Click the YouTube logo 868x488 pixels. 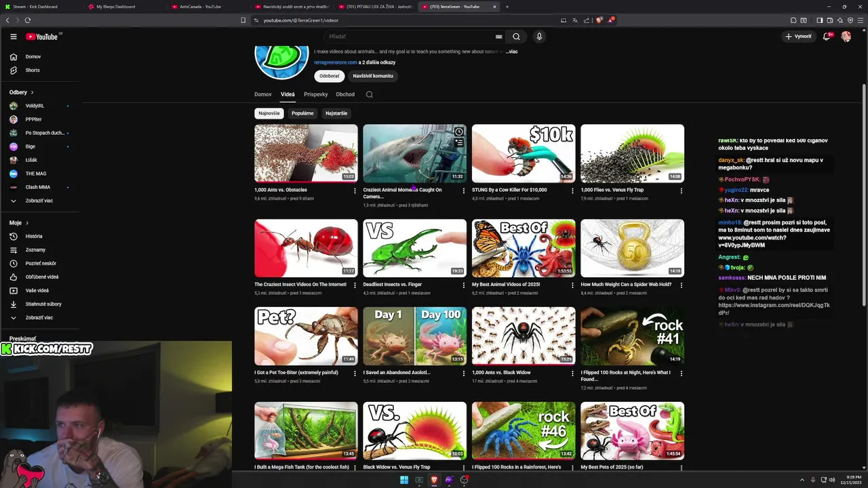pyautogui.click(x=42, y=37)
